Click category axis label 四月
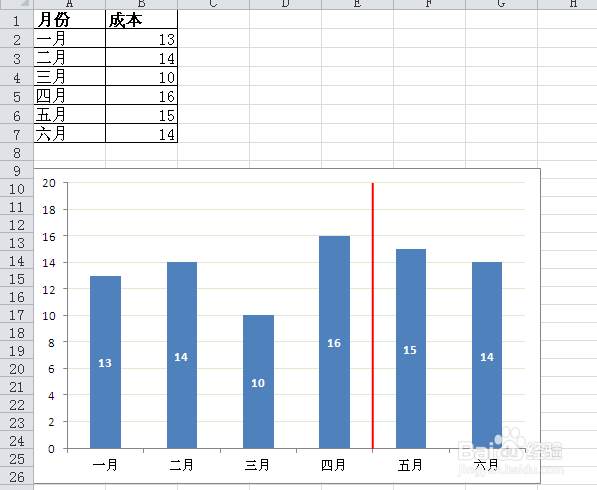Viewport: 597px width, 490px height. pos(334,465)
